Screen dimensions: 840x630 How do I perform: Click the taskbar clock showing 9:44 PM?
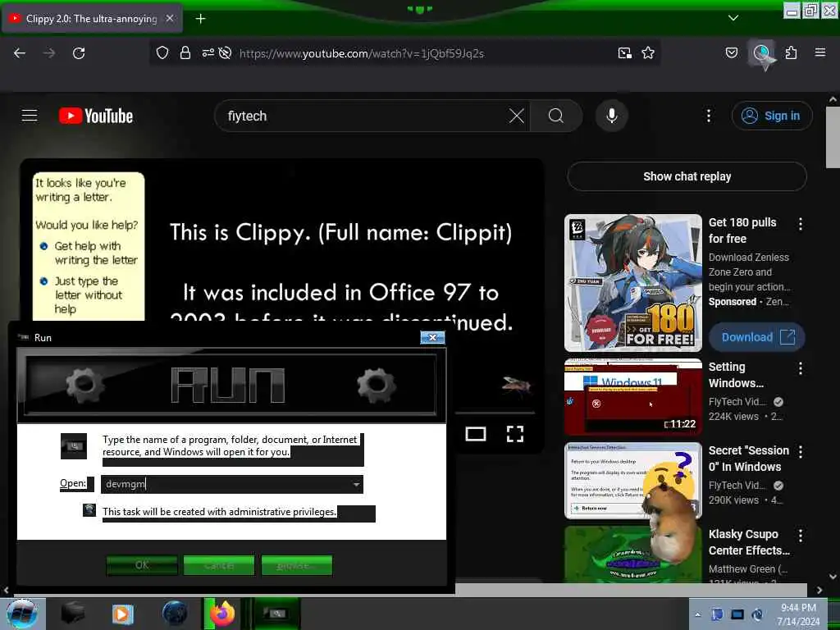coord(798,614)
